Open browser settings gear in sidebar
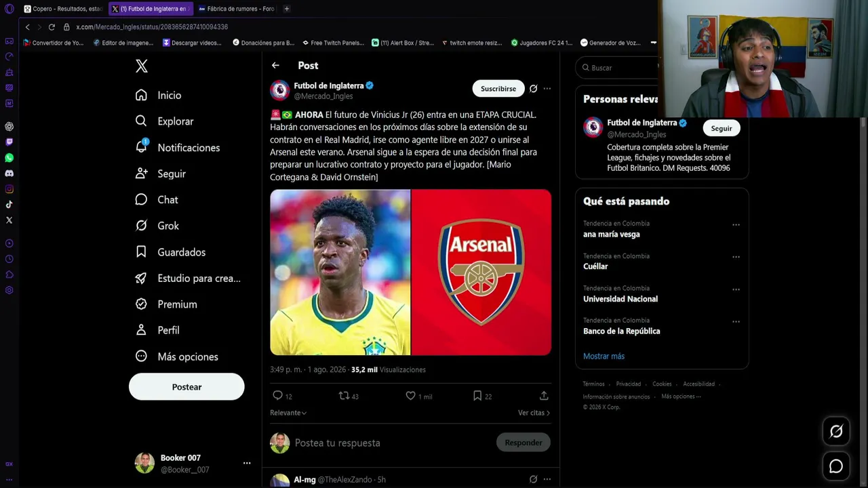Screen dimensions: 868x488 [x=9, y=290]
